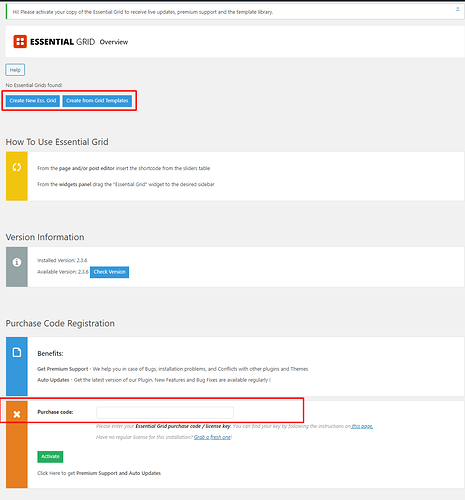This screenshot has height=500, width=465.
Task: Open the Help button
Action: tap(15, 70)
